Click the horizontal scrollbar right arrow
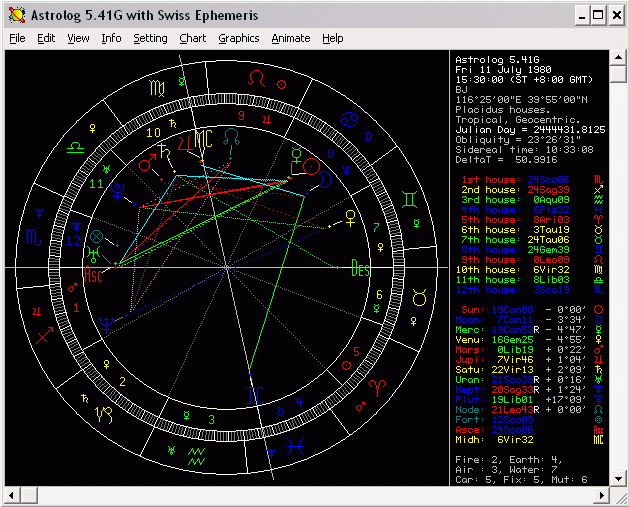The height and width of the screenshot is (507, 629). [600, 496]
